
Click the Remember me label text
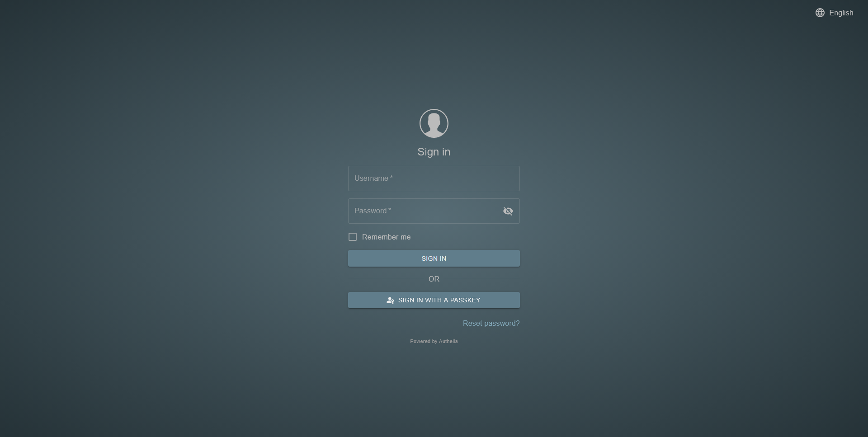pos(386,237)
